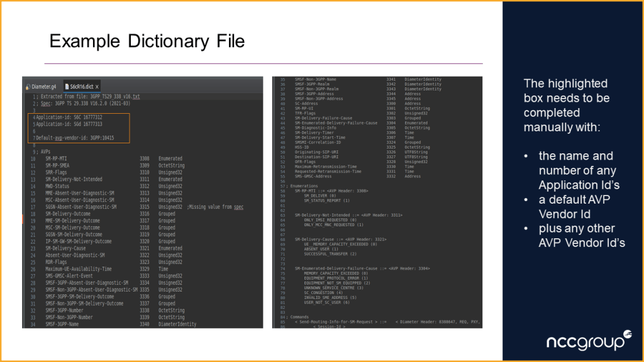Select the S6cR16.dict editor tab
This screenshot has height=362, width=644.
pyautogui.click(x=80, y=86)
